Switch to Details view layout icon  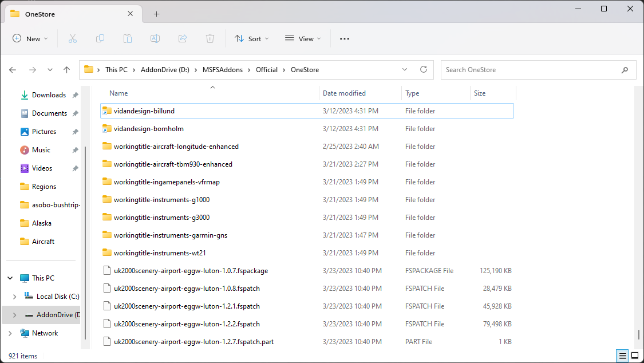[623, 356]
